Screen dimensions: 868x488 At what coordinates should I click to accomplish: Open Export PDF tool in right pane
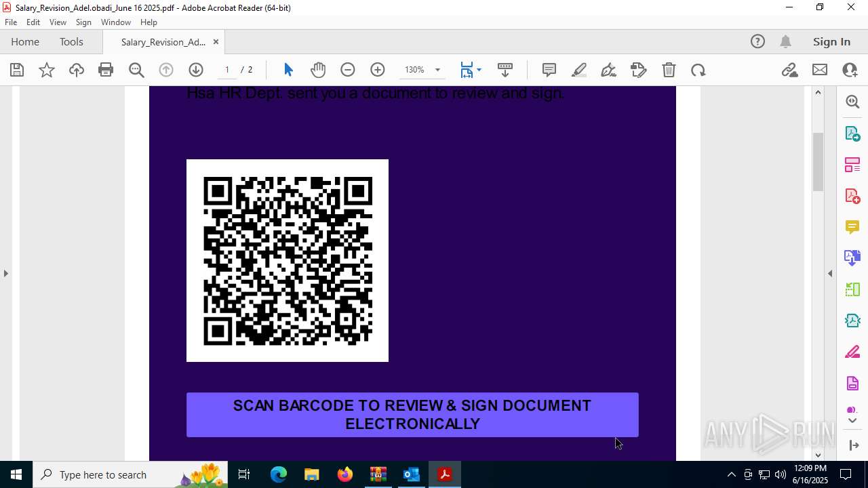[852, 134]
